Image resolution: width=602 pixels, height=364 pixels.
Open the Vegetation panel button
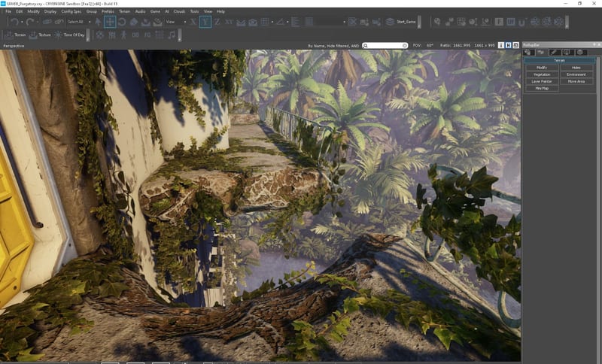pyautogui.click(x=542, y=74)
